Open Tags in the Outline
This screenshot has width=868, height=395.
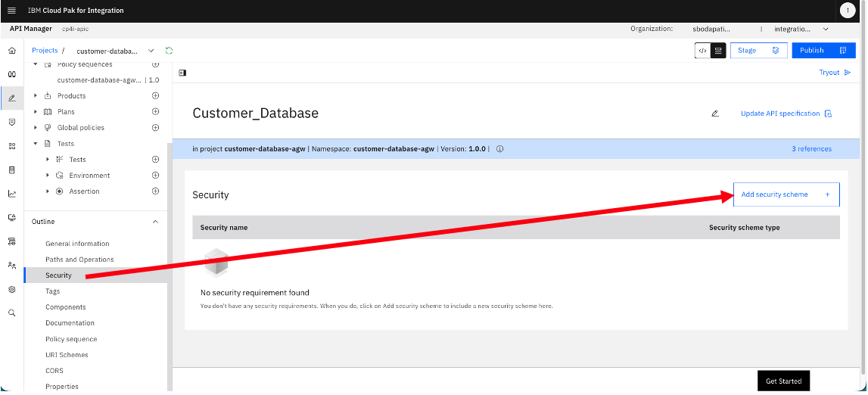click(x=52, y=291)
